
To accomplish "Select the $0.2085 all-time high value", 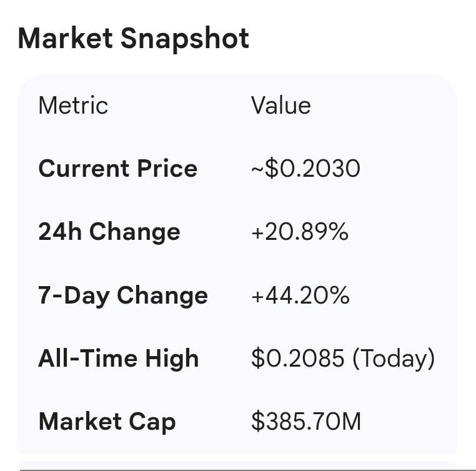I will tap(298, 359).
